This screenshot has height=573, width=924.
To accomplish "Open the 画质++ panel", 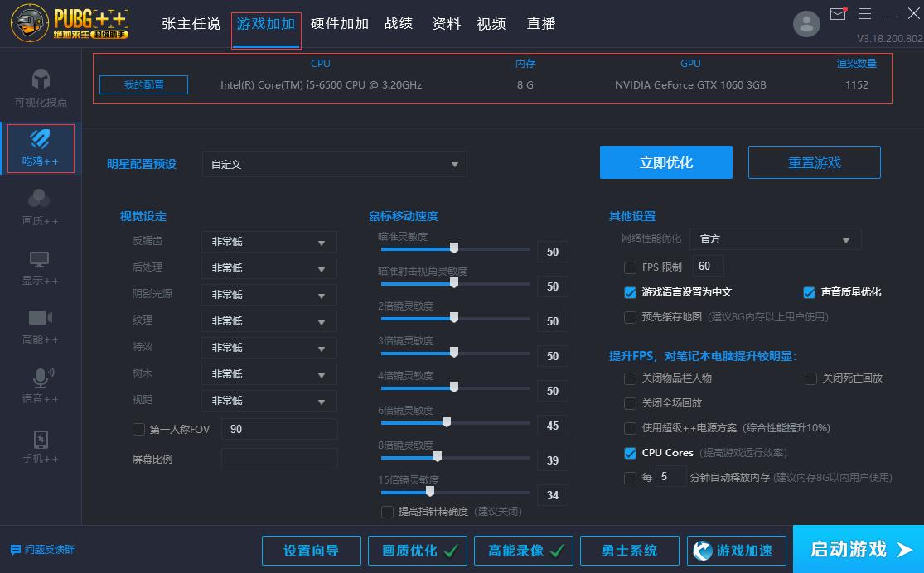I will (40, 205).
